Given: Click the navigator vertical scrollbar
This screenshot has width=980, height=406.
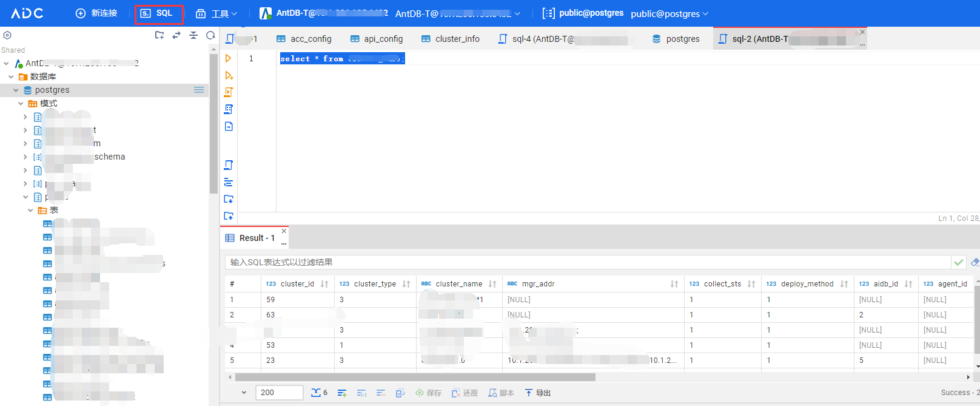Looking at the screenshot, I should pyautogui.click(x=213, y=124).
